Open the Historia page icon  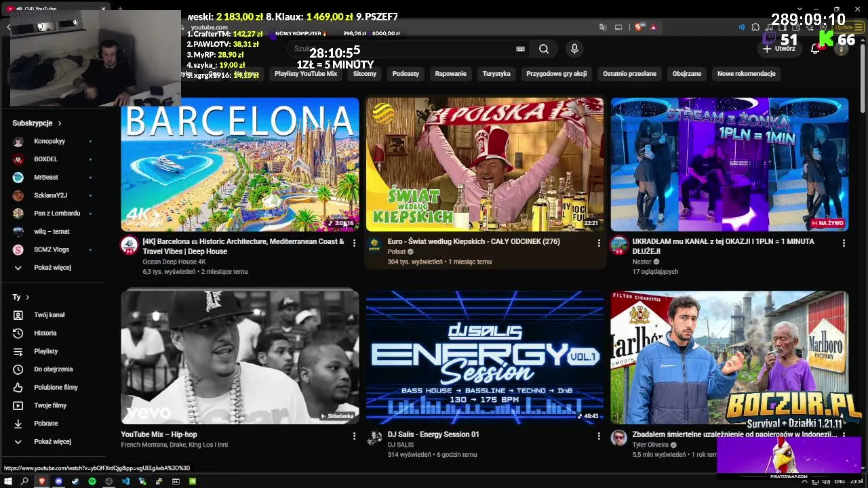(18, 333)
